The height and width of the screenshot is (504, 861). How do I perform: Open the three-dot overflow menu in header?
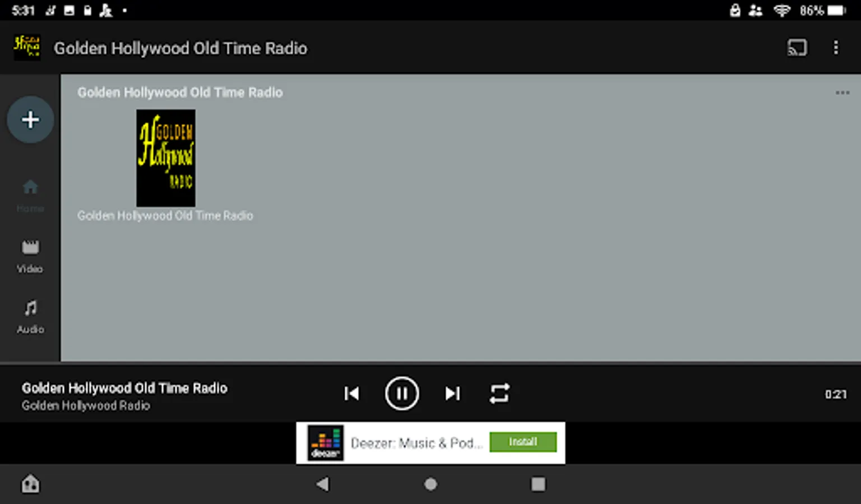click(x=836, y=48)
